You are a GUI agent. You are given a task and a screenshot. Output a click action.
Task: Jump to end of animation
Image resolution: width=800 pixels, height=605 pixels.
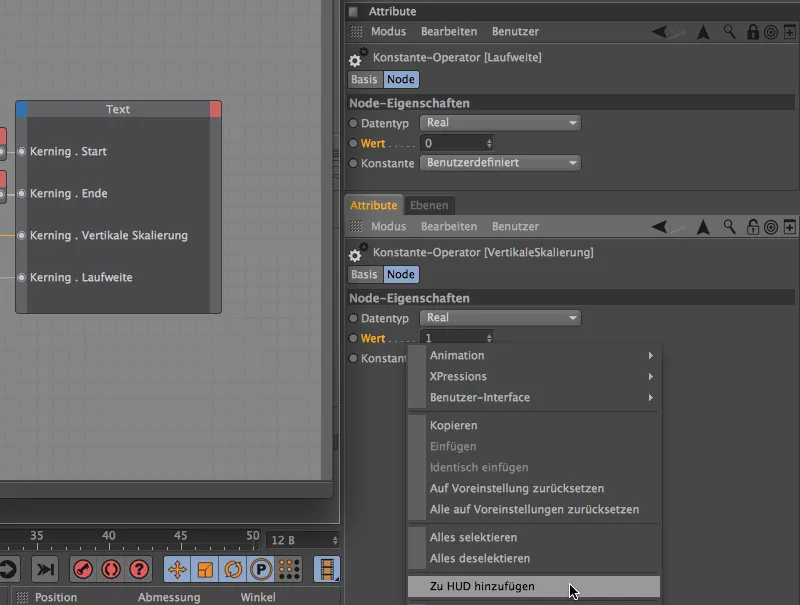[45, 569]
